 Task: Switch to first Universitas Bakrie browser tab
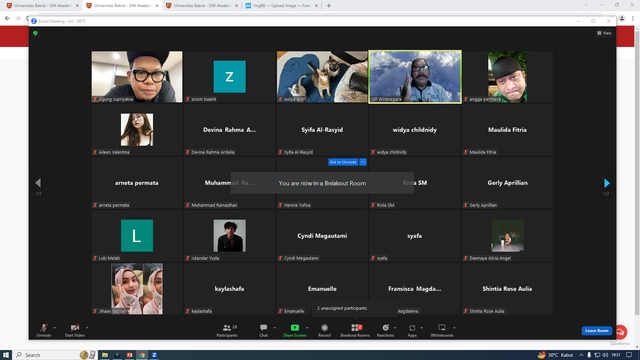[42, 6]
